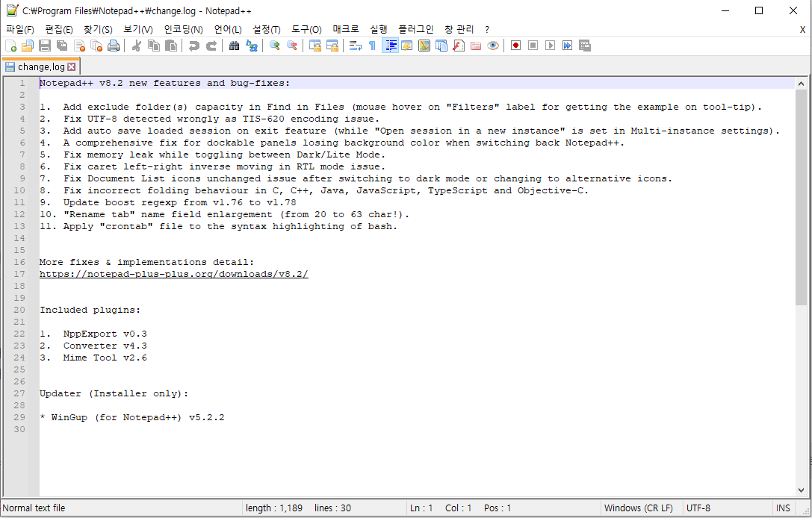Open the Function List panel
This screenshot has height=518, width=812.
tap(459, 46)
